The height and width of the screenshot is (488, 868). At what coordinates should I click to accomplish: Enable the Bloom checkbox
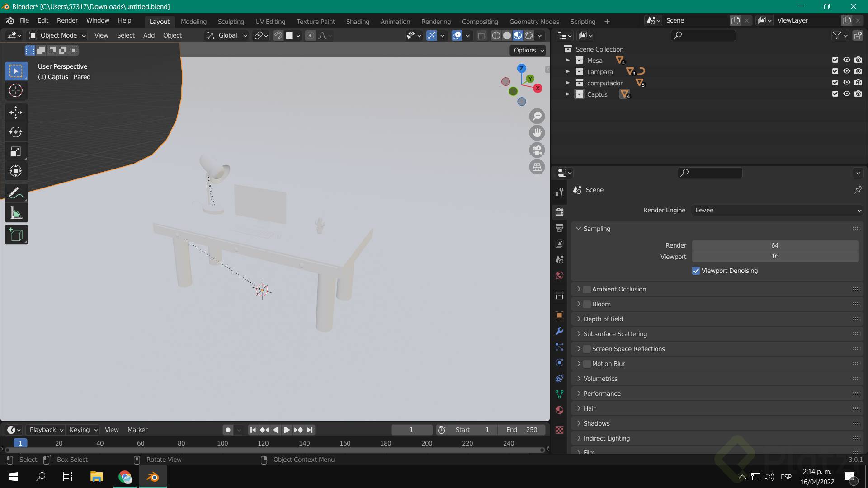tap(587, 304)
